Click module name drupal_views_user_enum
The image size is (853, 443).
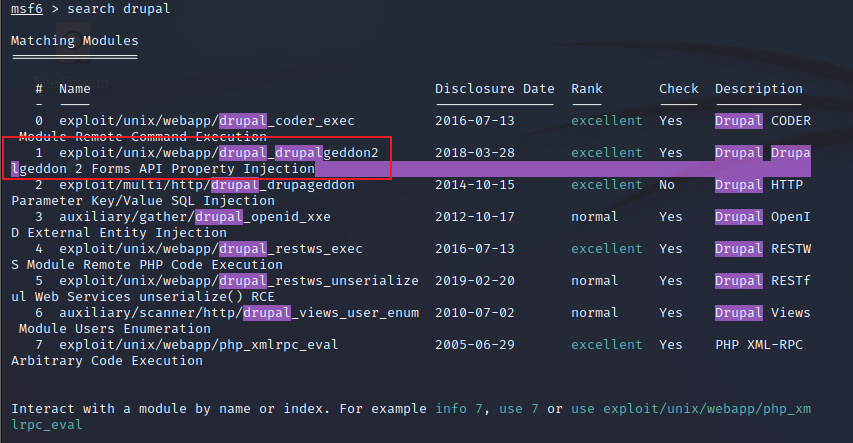(331, 313)
